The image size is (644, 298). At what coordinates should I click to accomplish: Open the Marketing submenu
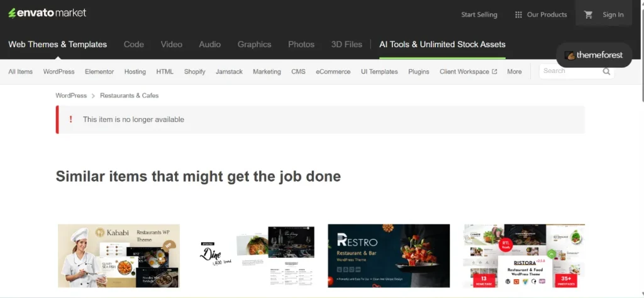(x=267, y=72)
